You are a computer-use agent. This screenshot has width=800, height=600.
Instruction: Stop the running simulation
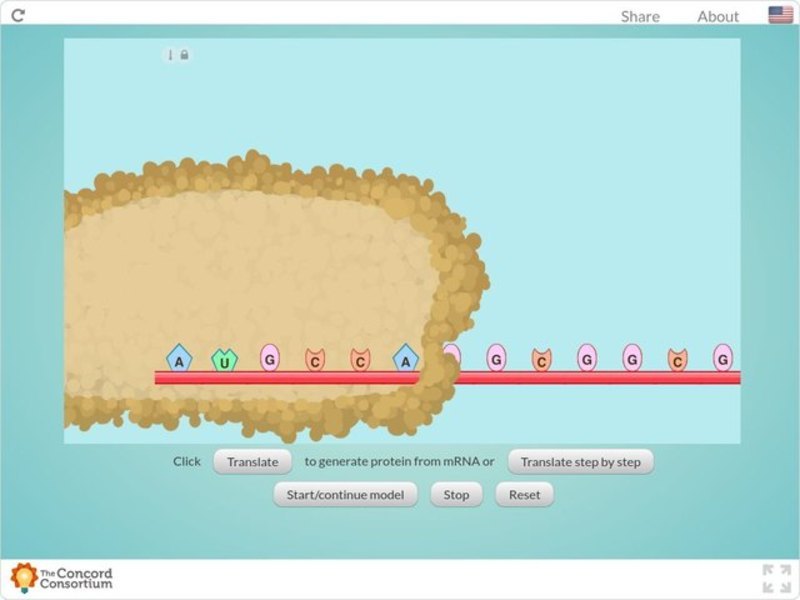coord(456,494)
